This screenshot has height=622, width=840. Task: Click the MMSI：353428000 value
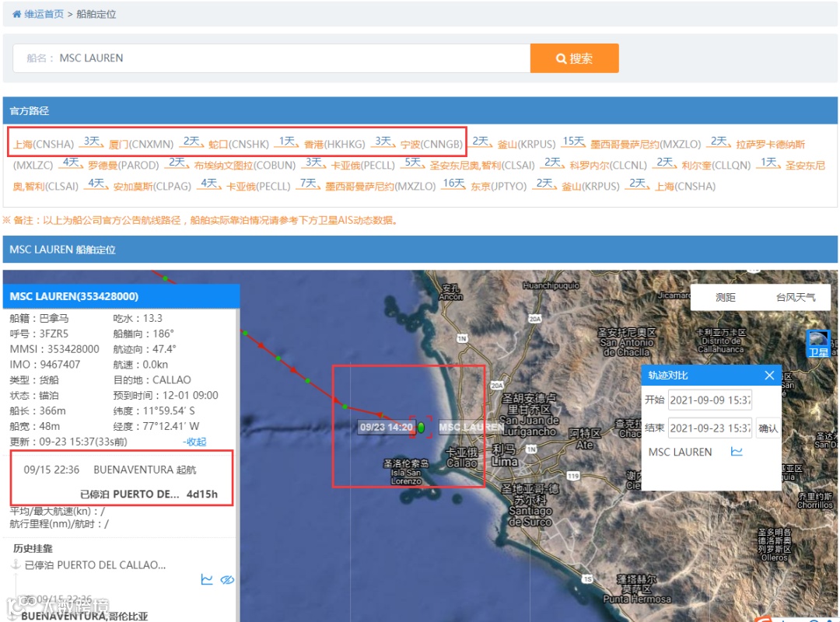click(54, 349)
